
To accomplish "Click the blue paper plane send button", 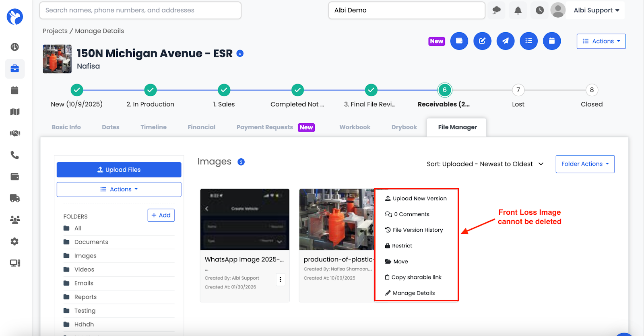I will pyautogui.click(x=505, y=41).
